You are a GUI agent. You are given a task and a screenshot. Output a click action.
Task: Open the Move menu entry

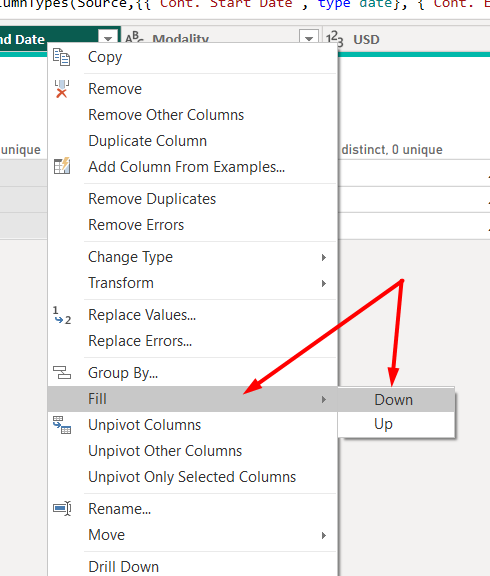click(x=192, y=535)
